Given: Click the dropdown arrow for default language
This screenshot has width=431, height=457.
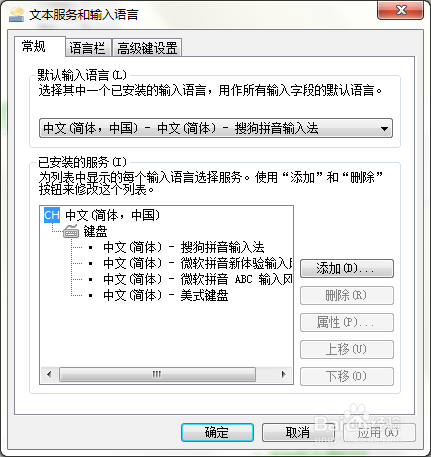Looking at the screenshot, I should (x=384, y=128).
